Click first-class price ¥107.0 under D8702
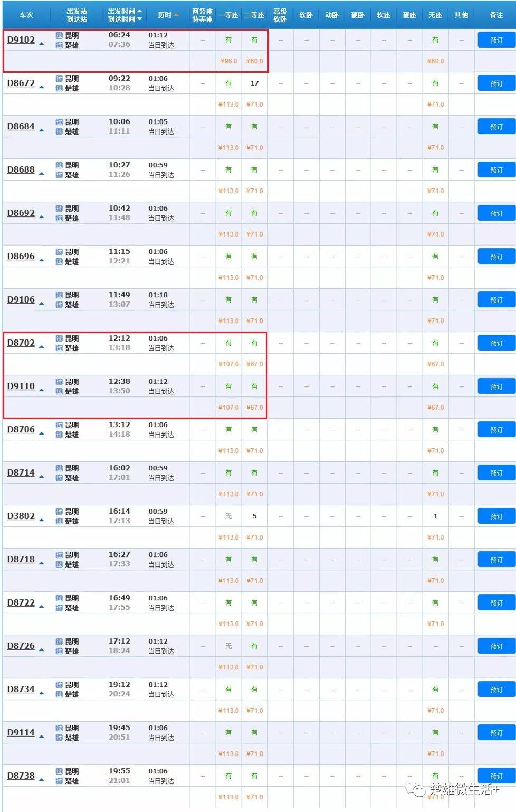The height and width of the screenshot is (812, 516). [228, 364]
